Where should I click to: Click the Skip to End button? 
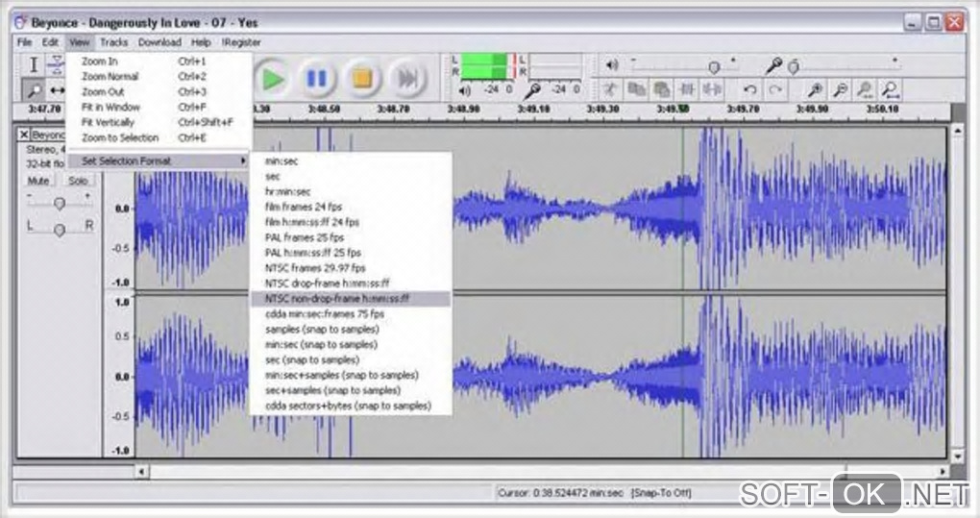click(407, 79)
